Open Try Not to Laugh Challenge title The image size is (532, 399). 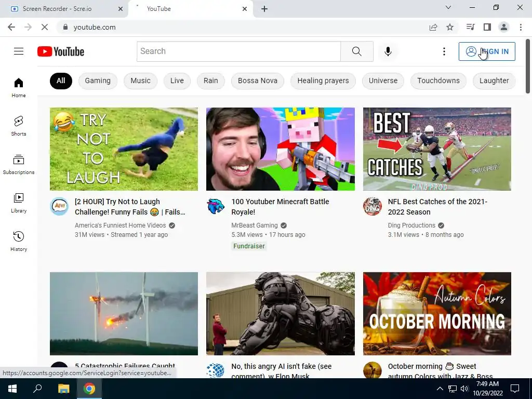point(130,207)
